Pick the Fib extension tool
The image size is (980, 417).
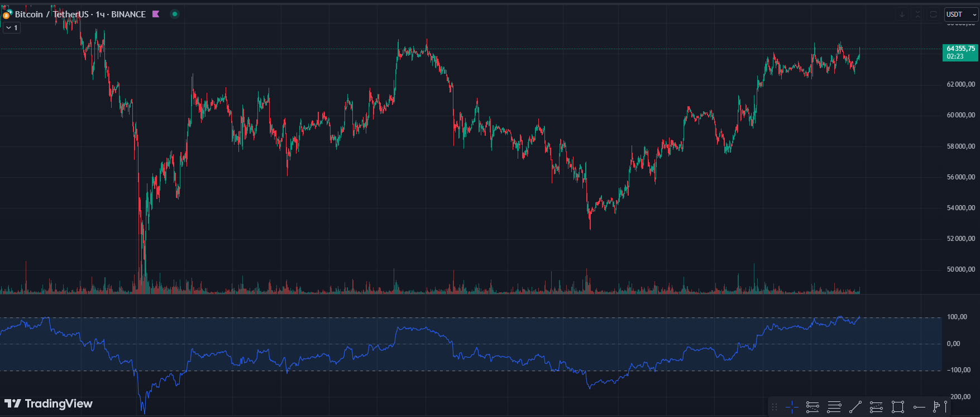click(x=876, y=407)
